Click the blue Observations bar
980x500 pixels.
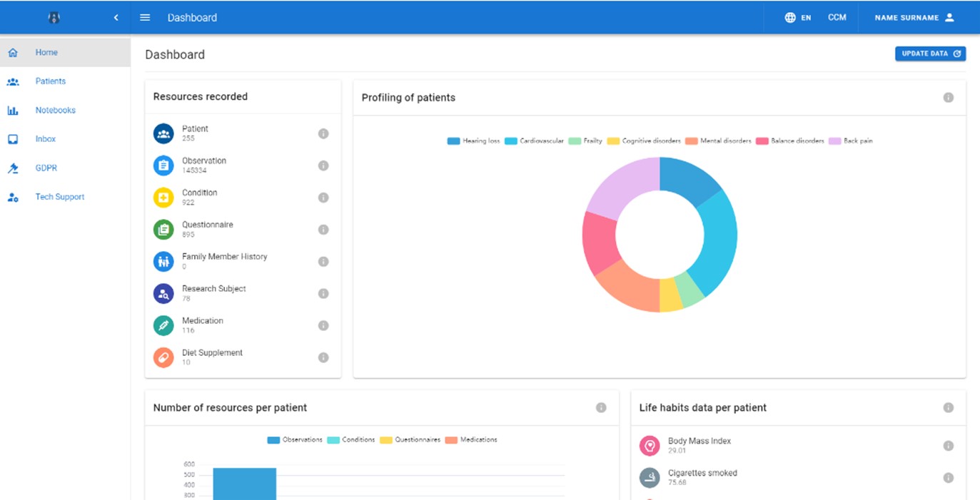click(x=244, y=484)
